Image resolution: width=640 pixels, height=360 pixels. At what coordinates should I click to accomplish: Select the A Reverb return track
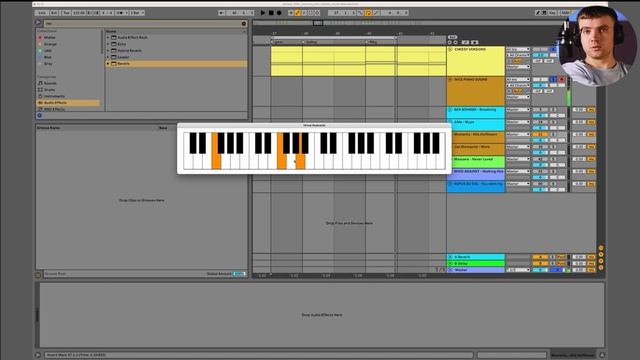point(476,257)
